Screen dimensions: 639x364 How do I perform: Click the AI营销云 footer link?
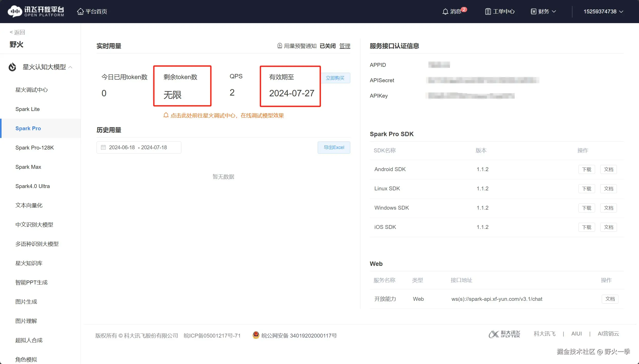608,334
